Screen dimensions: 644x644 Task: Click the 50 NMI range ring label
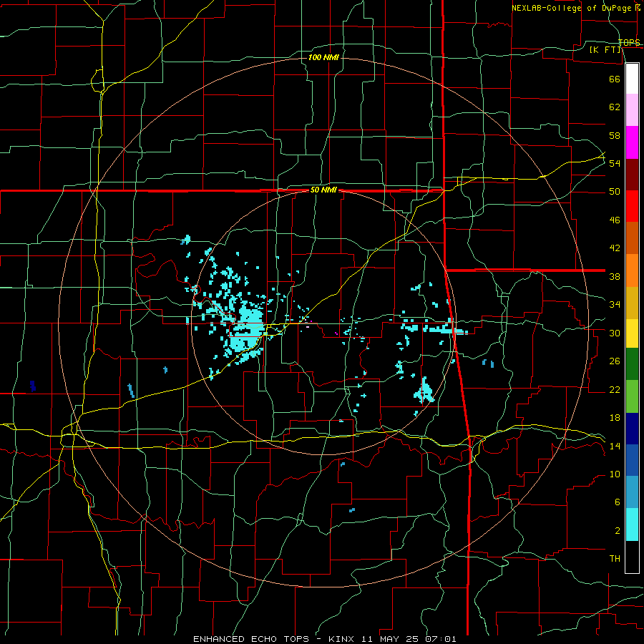[x=323, y=190]
